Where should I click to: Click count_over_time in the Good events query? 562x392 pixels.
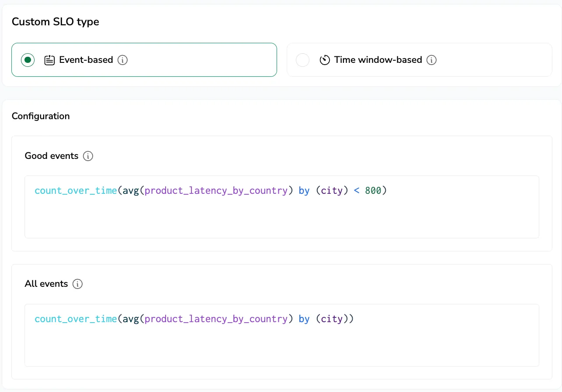point(76,191)
